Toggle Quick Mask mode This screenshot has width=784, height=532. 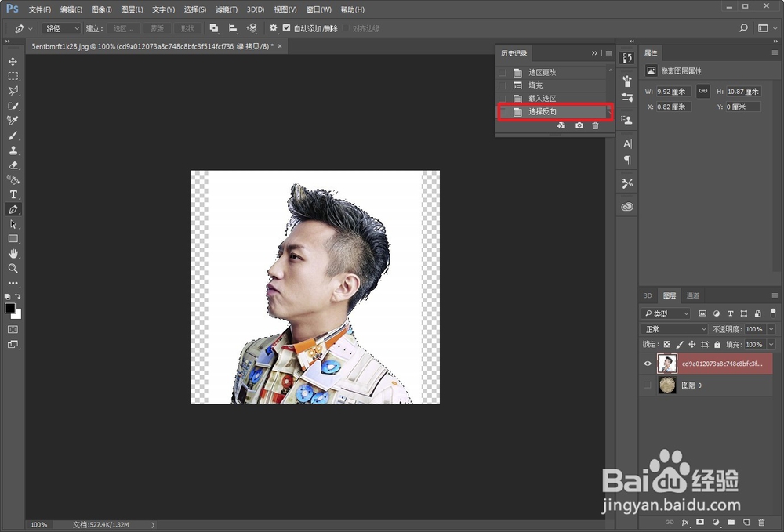point(13,329)
